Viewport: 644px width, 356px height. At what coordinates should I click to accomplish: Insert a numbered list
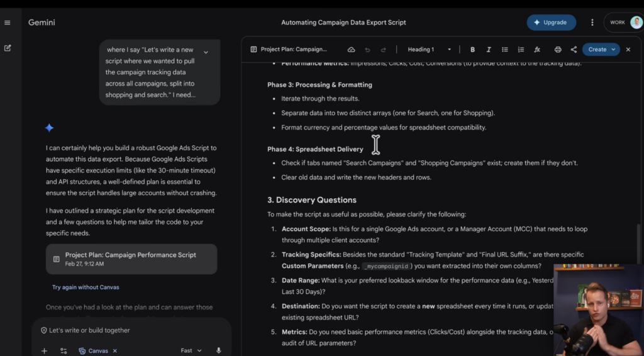[x=521, y=50]
